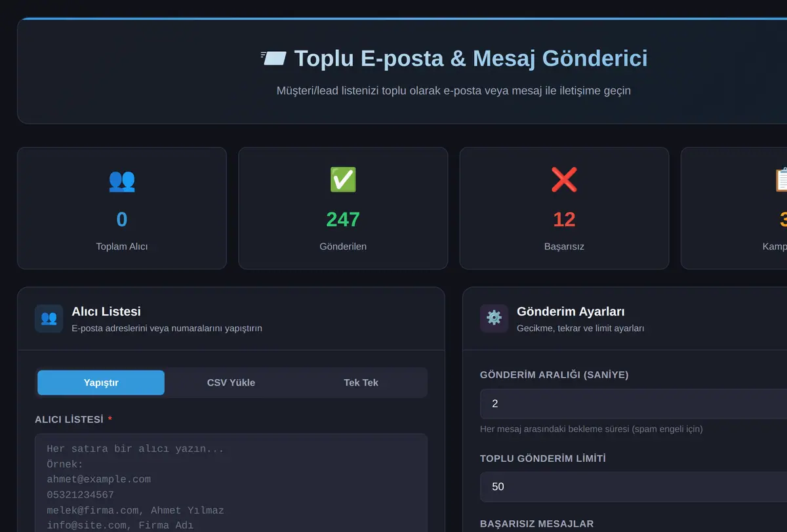The width and height of the screenshot is (787, 532).
Task: Click the Alıcı Listesi panel heading
Action: click(x=106, y=312)
